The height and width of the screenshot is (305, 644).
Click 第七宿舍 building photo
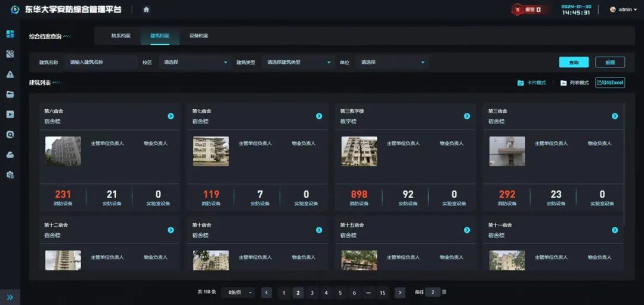(x=211, y=151)
